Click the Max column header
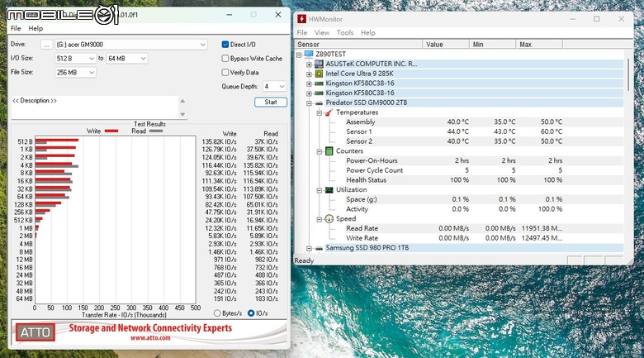 pos(539,45)
